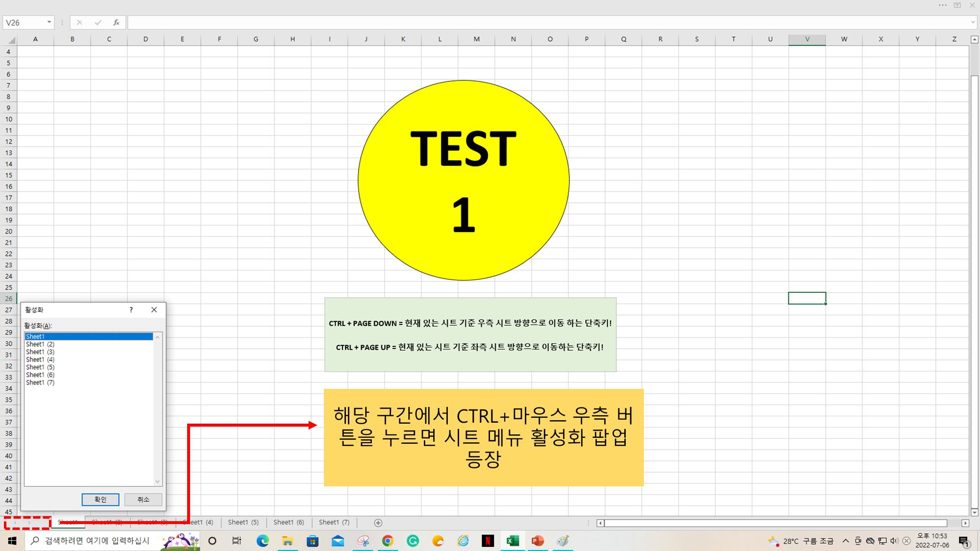Open the Ribbon Display Options icon

coord(957,5)
